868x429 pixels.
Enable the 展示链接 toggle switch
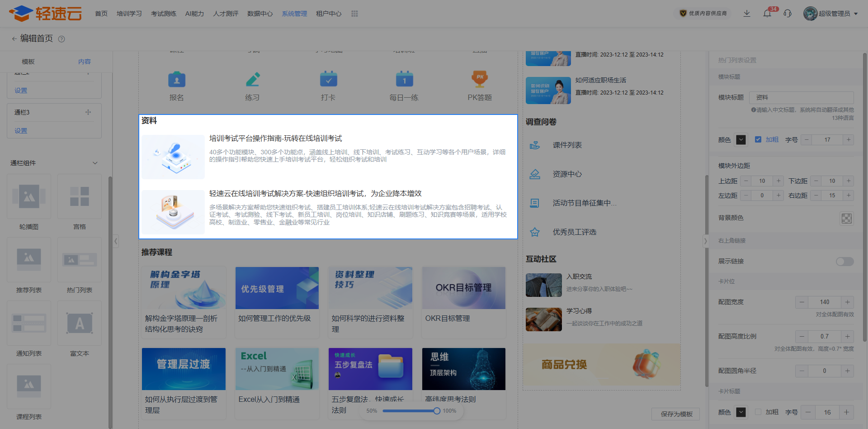click(844, 262)
